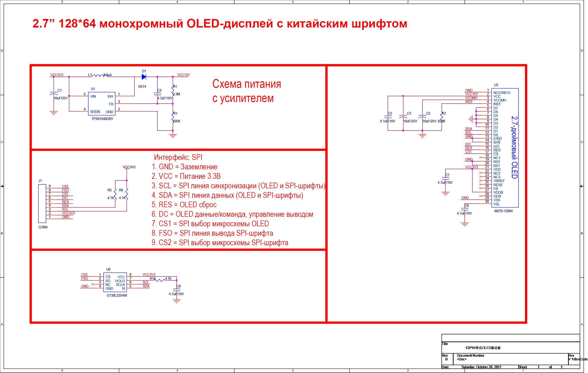Screen dimensions: 588x373
Task: Select the line '8. FSO = SPI линия вывода SPI-шрифта'
Action: (212, 233)
